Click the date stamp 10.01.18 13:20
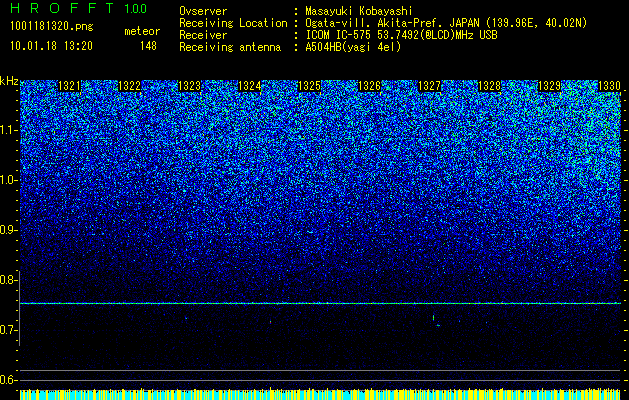The width and height of the screenshot is (629, 400). point(51,46)
